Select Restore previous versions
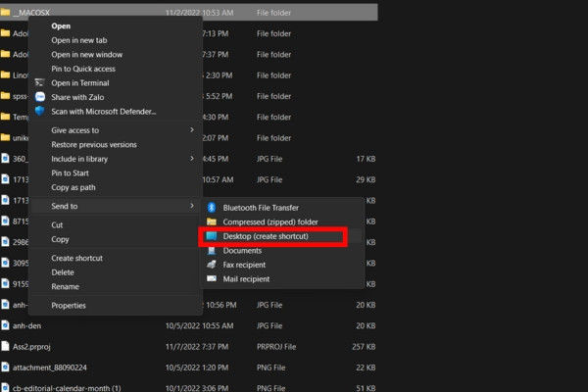 [94, 144]
